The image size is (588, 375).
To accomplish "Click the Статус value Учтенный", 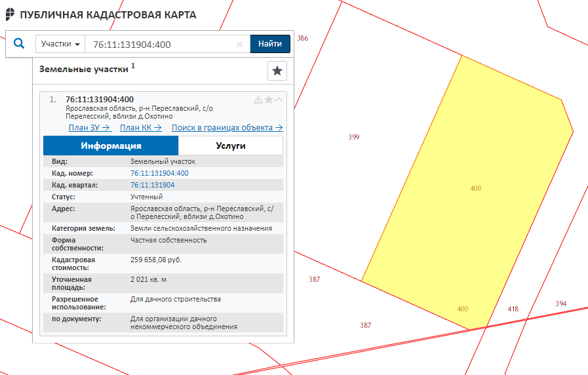I will click(146, 197).
